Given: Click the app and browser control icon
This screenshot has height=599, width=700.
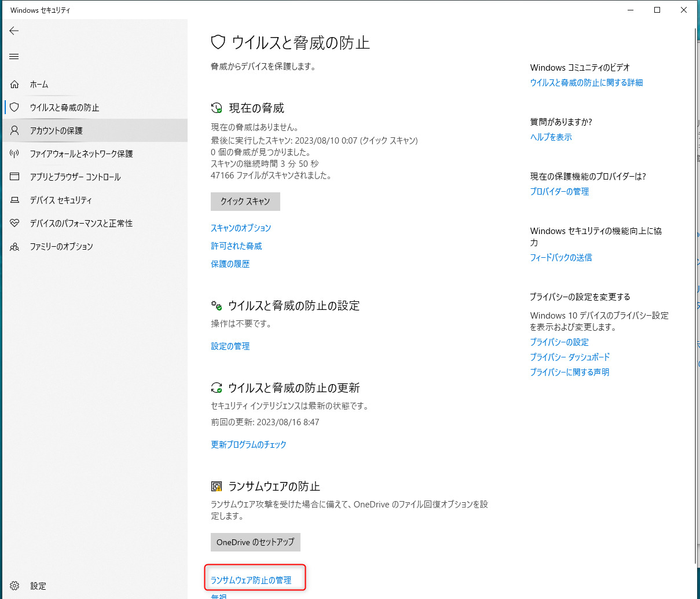Looking at the screenshot, I should coord(14,177).
